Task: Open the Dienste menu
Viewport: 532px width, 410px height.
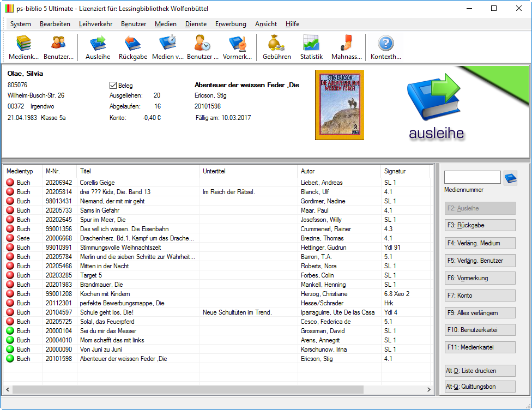Action: pos(196,24)
